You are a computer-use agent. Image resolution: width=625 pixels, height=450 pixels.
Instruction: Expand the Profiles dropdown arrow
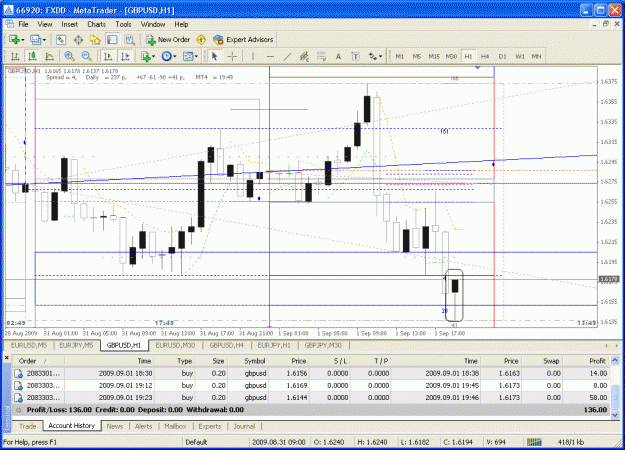[x=44, y=40]
